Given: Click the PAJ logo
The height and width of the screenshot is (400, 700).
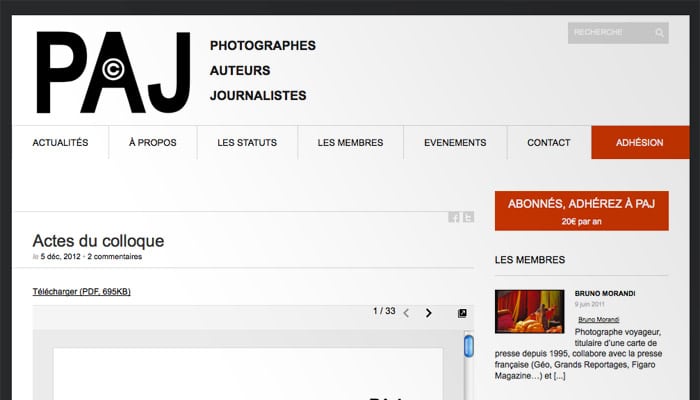Looking at the screenshot, I should pos(113,72).
